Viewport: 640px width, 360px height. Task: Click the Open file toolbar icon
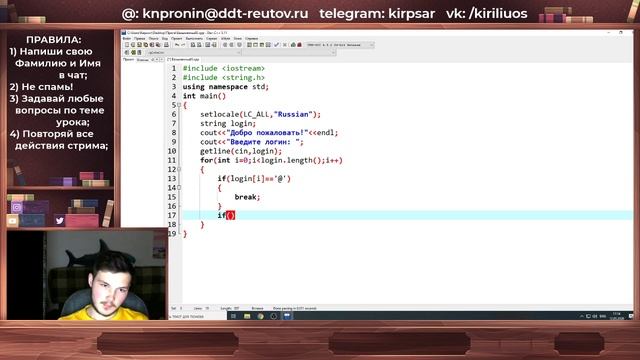pyautogui.click(x=133, y=45)
